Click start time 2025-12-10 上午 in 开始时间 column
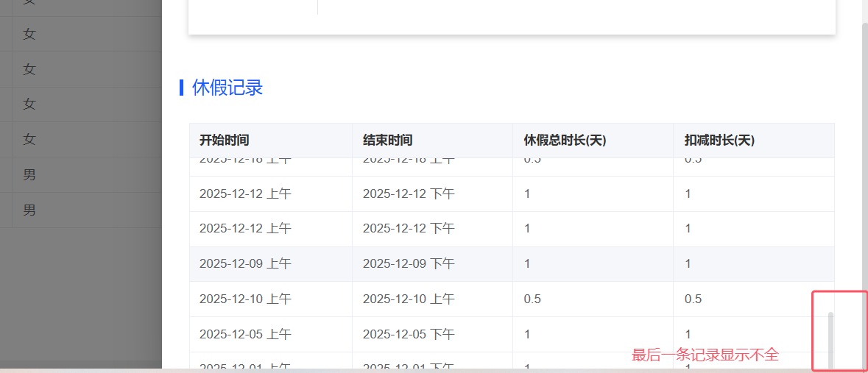Screen dimensions: 868x373 245,299
